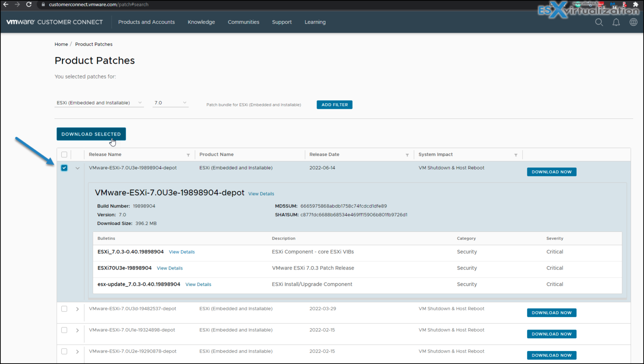Screen dimensions: 644x364
Task: Select the VMware-ESXi-7.0U3d-19482537-depot checkbox
Action: pyautogui.click(x=64, y=309)
